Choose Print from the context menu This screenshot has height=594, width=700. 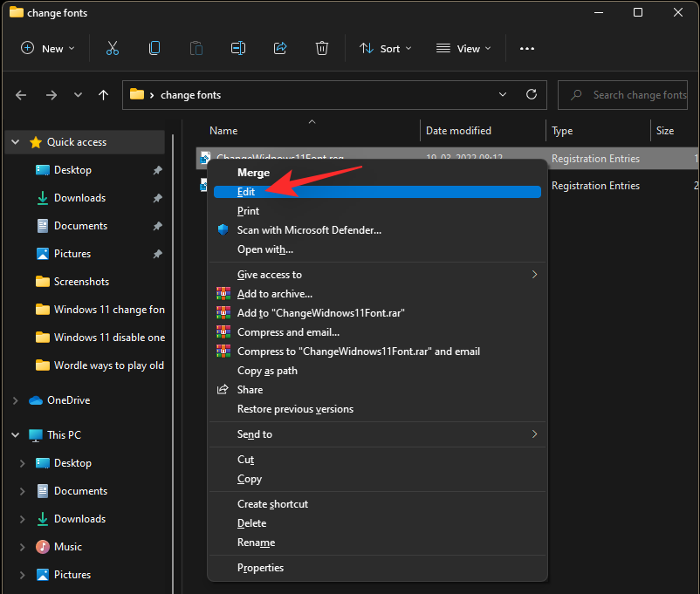[x=377, y=211]
